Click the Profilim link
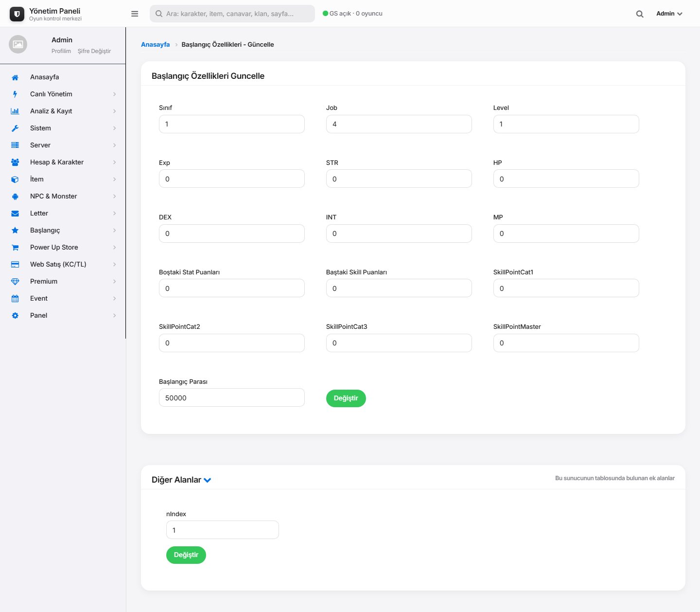The height and width of the screenshot is (612, 700). click(x=61, y=51)
